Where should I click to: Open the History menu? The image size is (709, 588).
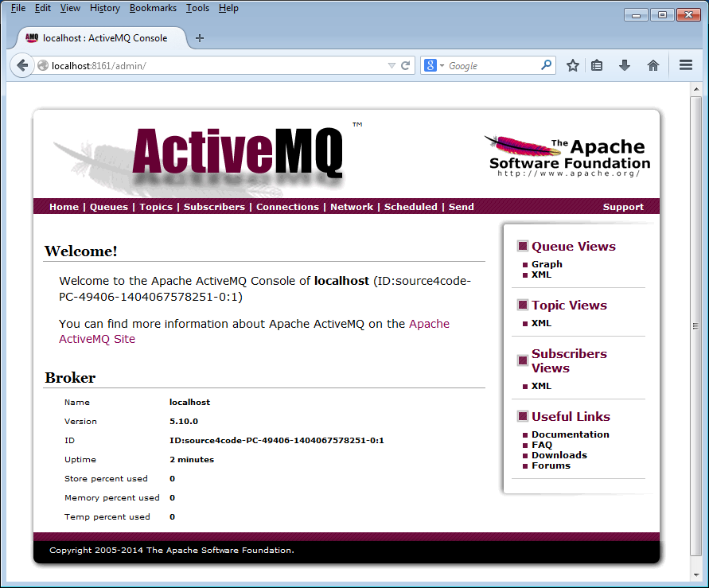(x=105, y=8)
